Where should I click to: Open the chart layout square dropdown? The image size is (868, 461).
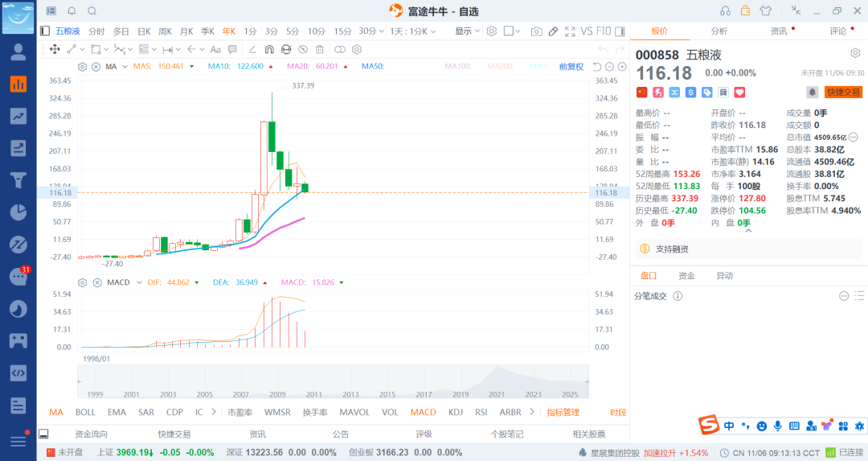[512, 31]
